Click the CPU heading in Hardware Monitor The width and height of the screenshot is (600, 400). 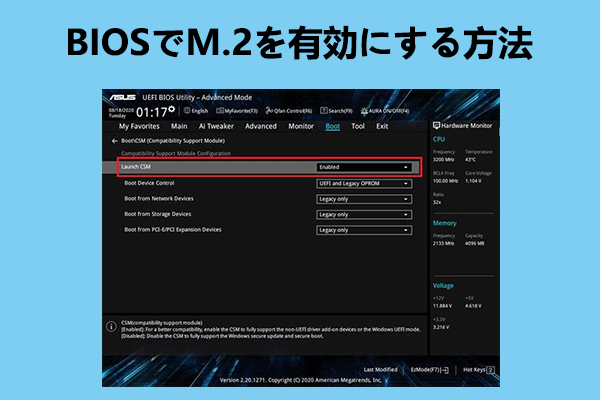tap(439, 139)
